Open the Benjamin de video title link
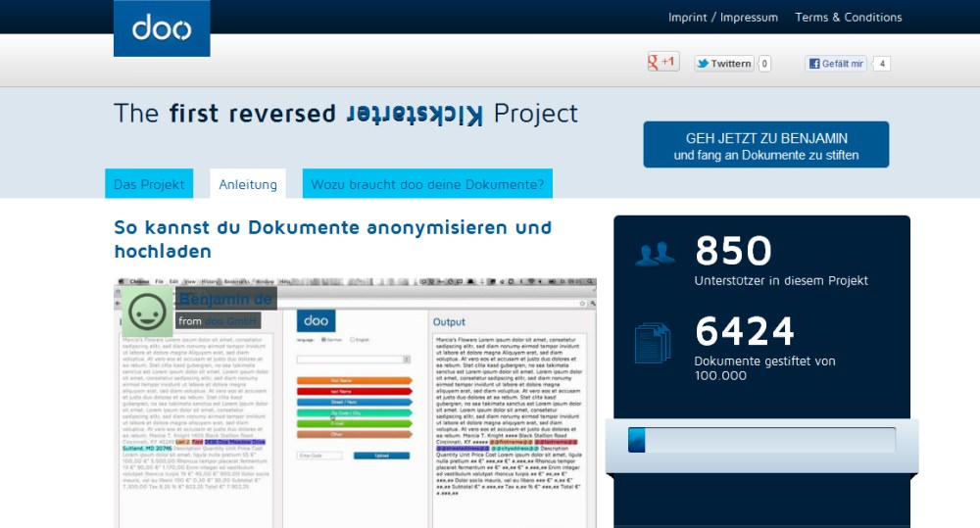Viewport: 980px width, 528px height. pyautogui.click(x=225, y=299)
